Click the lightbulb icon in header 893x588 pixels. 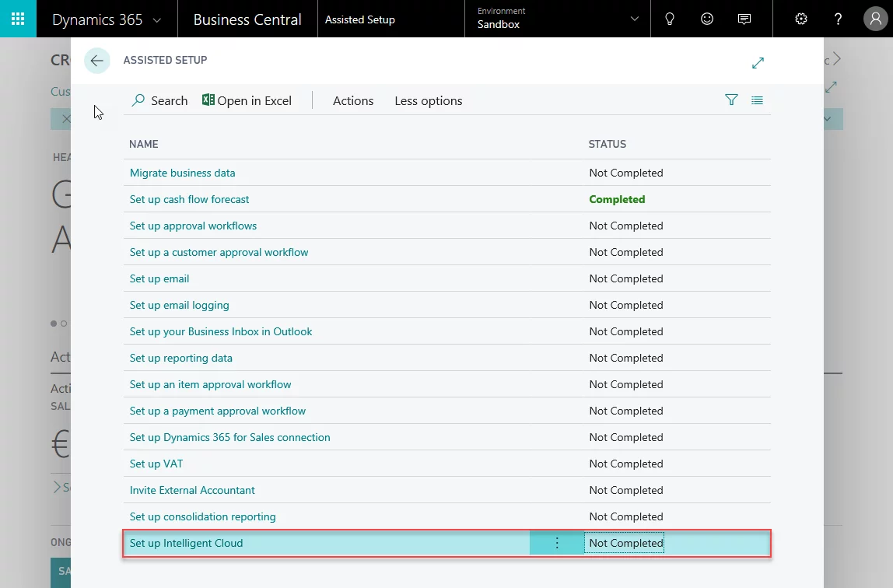click(669, 19)
